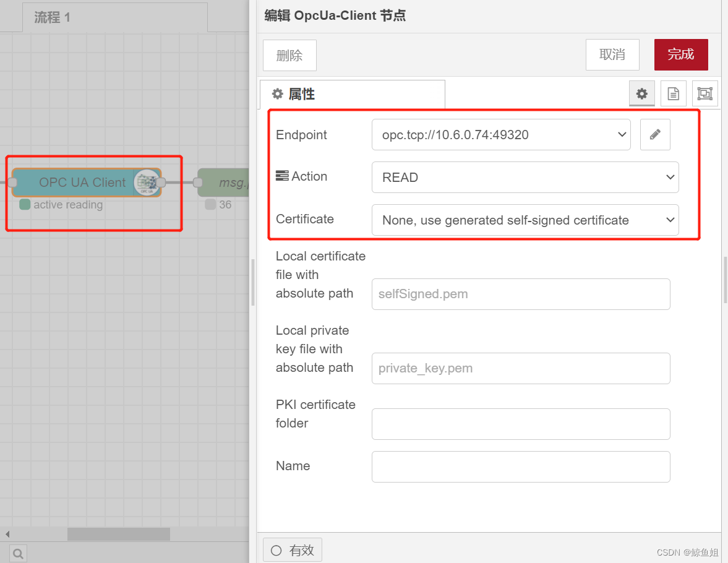The image size is (728, 563).
Task: Click the PKI certificate folder label
Action: point(315,414)
